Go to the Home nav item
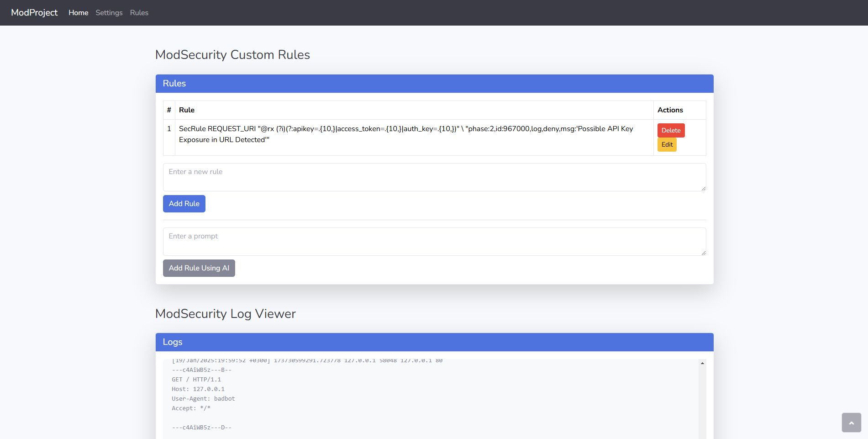 (78, 13)
